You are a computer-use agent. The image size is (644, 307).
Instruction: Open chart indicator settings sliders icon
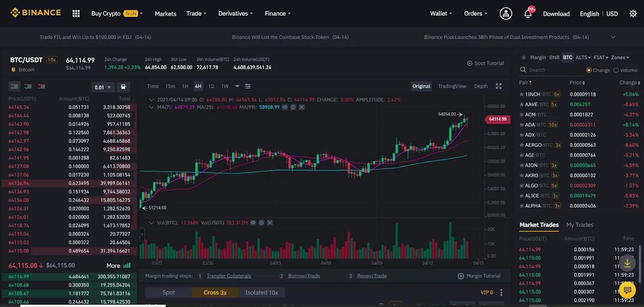pos(248,86)
